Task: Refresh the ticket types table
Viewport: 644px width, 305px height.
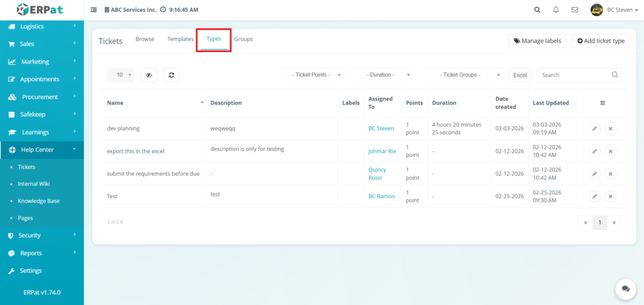Action: pyautogui.click(x=171, y=75)
